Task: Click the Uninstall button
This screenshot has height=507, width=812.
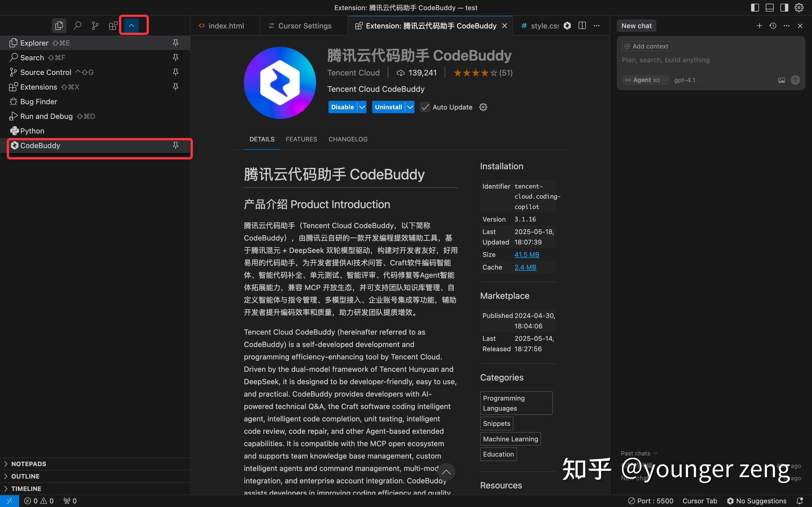Action: tap(389, 107)
